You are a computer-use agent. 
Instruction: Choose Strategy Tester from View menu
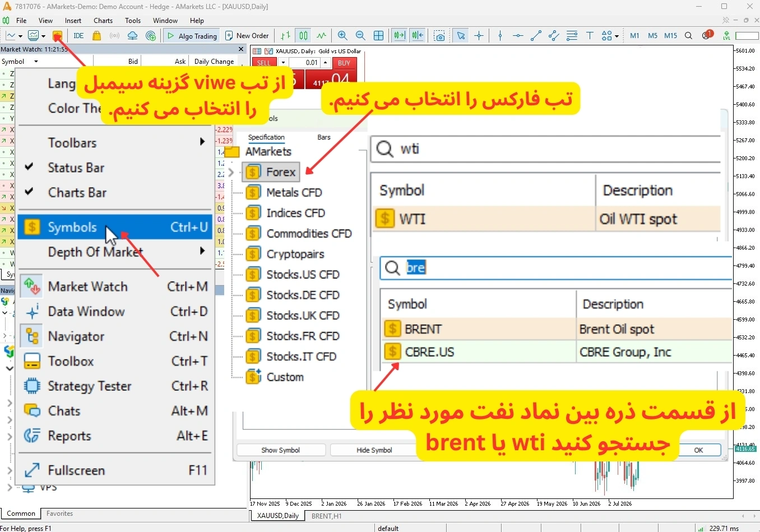(x=115, y=386)
